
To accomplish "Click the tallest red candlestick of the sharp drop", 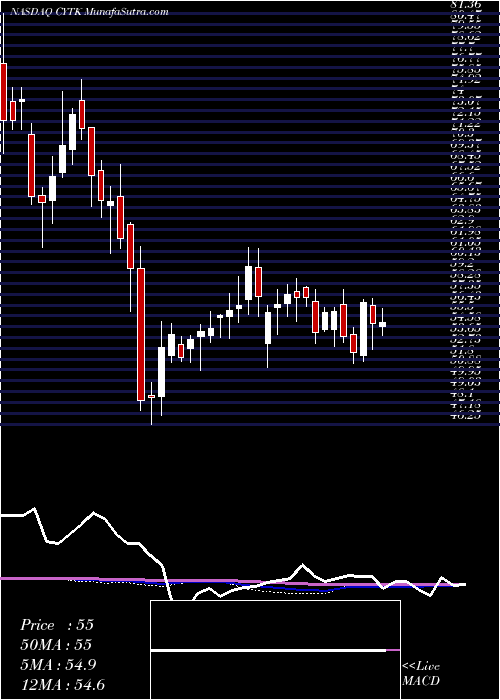I will click(141, 334).
